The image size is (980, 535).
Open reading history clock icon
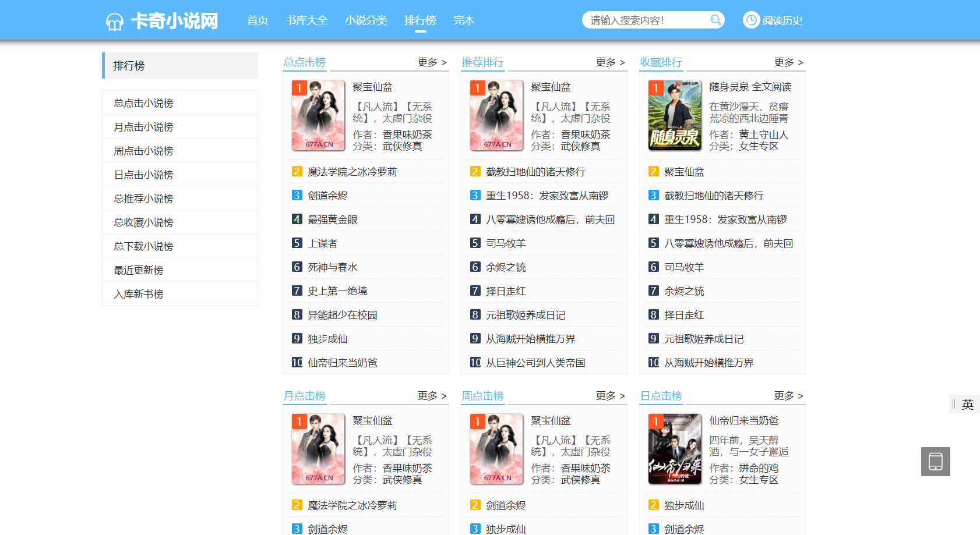[752, 20]
